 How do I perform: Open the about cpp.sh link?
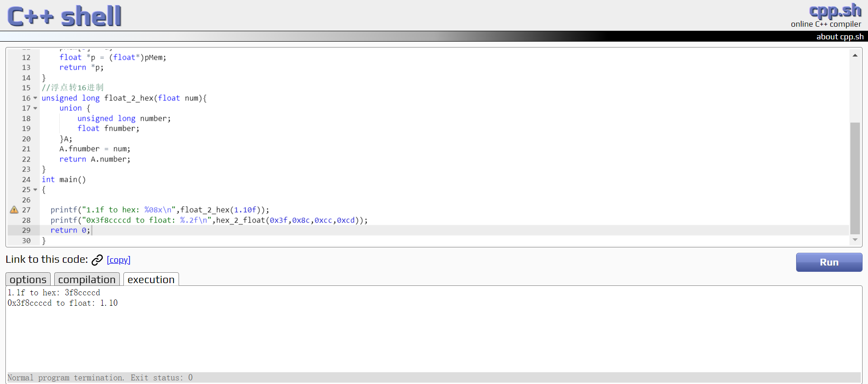tap(840, 37)
